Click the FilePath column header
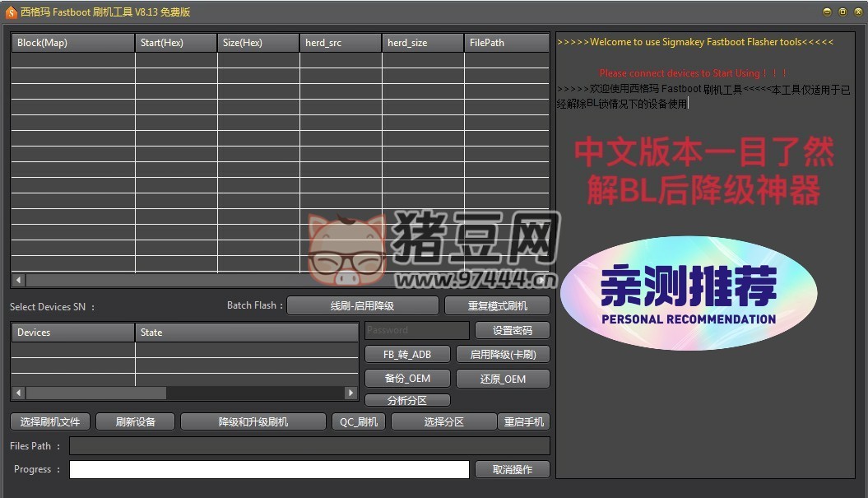868x498 pixels. [x=507, y=43]
